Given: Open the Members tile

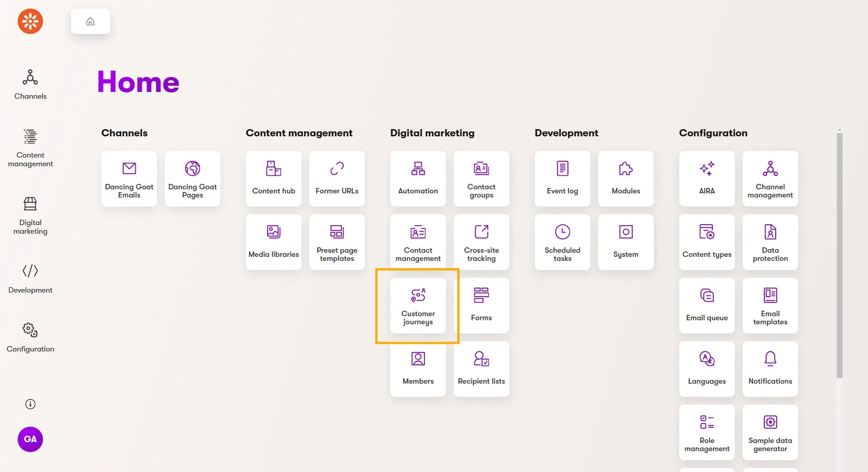Looking at the screenshot, I should [x=418, y=369].
